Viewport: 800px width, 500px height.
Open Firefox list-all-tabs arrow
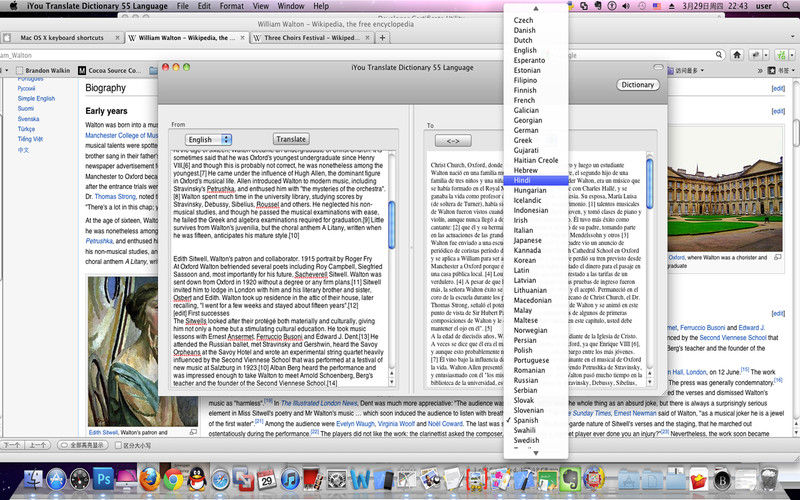click(793, 37)
